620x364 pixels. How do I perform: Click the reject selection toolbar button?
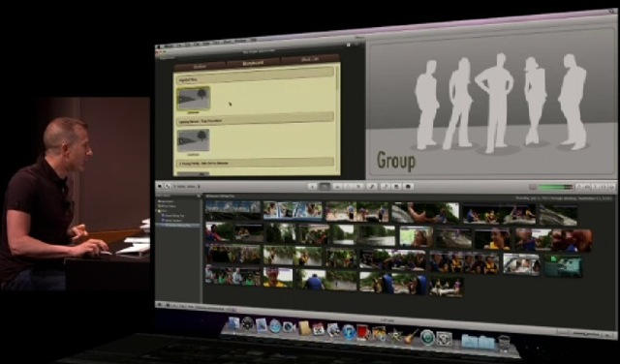[359, 187]
